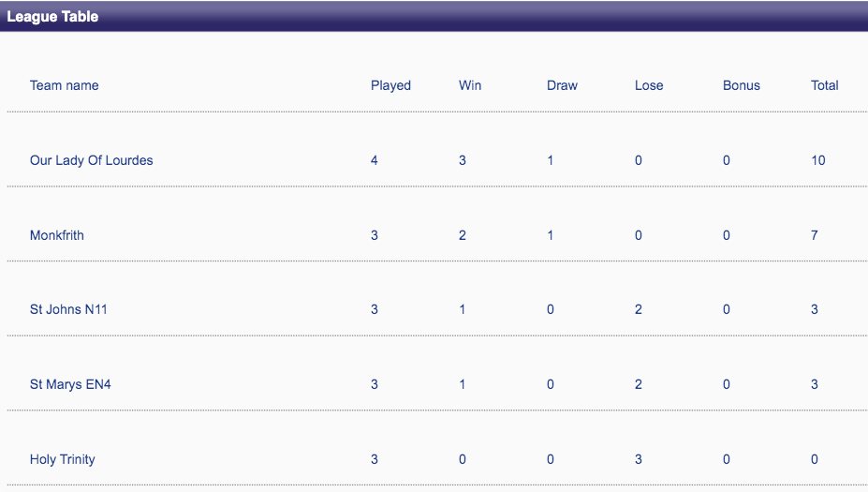This screenshot has height=492, width=868.
Task: Click Our Lady Of Lourdes played value 4
Action: [375, 160]
